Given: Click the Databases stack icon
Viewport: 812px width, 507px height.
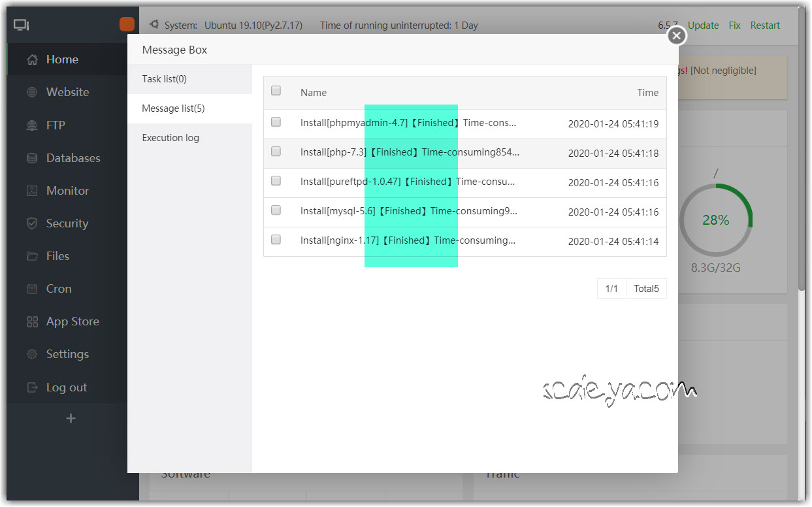Looking at the screenshot, I should click(x=32, y=158).
